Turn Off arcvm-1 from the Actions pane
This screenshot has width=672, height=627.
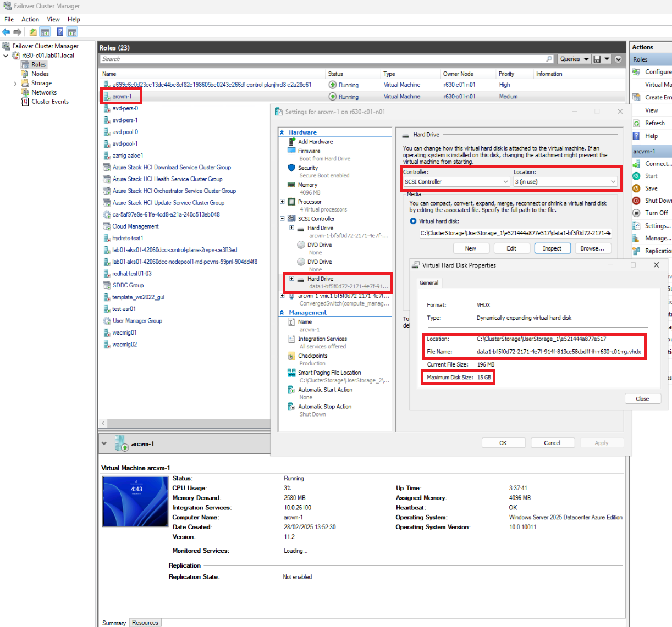(x=654, y=212)
